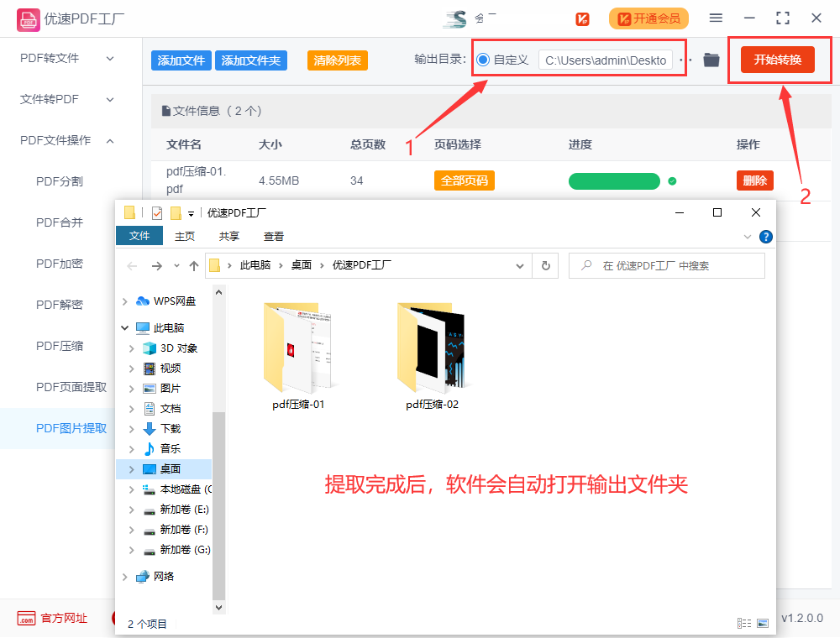Image resolution: width=840 pixels, height=638 pixels.
Task: Open Explorer help question mark icon
Action: click(x=766, y=237)
